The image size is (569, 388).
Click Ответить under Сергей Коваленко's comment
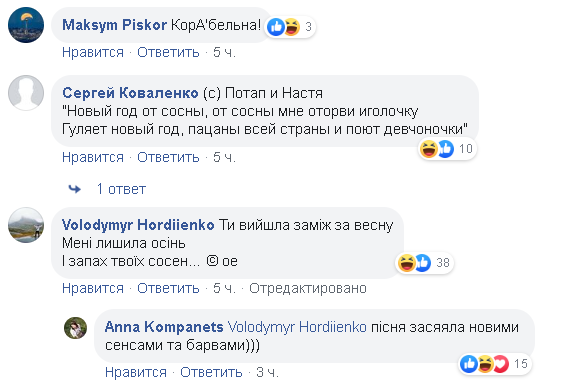coord(168,157)
